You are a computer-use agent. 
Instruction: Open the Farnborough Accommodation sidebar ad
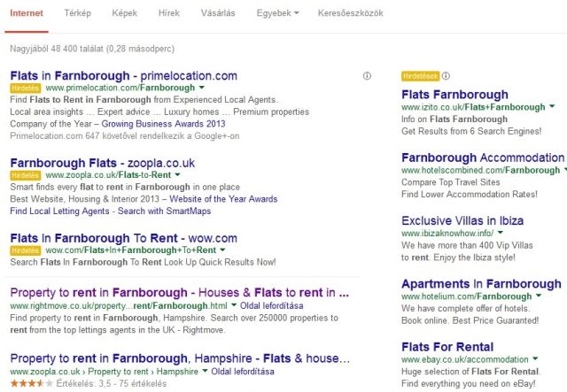pos(483,158)
